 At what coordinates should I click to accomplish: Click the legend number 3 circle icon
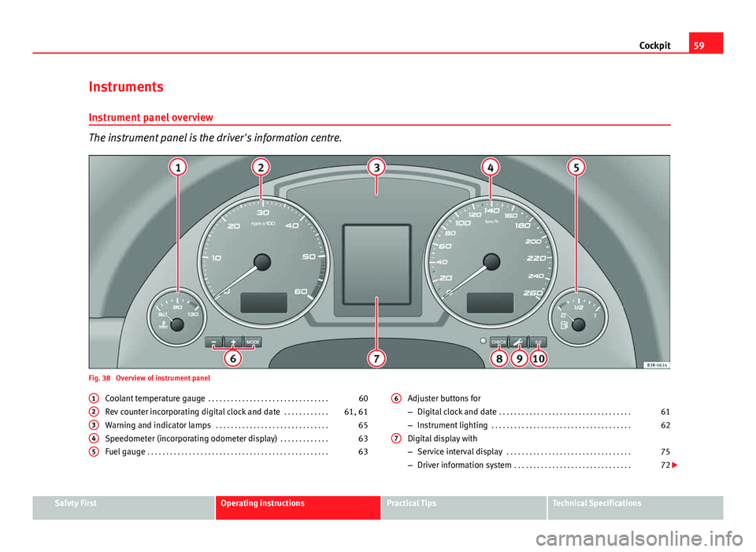(x=94, y=425)
